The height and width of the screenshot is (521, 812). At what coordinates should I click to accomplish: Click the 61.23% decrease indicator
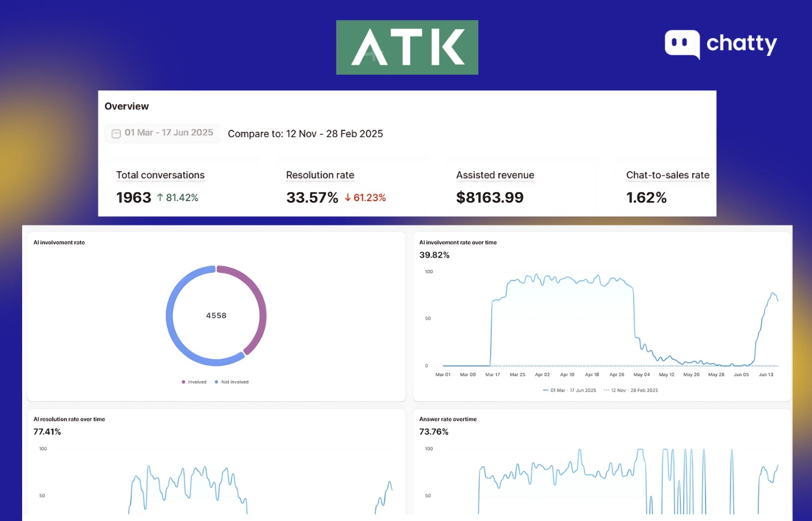click(x=365, y=198)
